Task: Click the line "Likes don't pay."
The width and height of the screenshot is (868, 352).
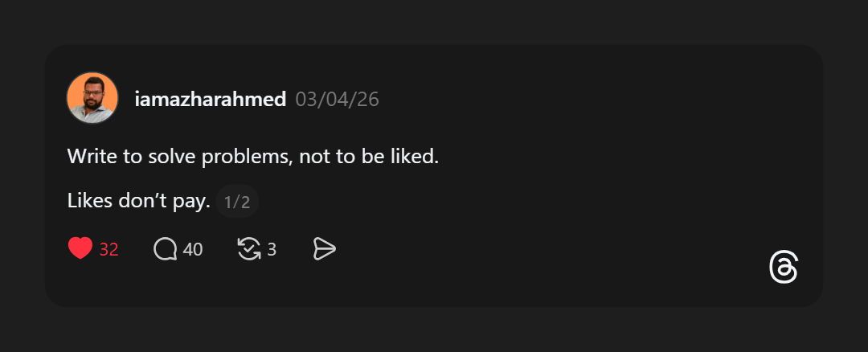Action: [138, 202]
